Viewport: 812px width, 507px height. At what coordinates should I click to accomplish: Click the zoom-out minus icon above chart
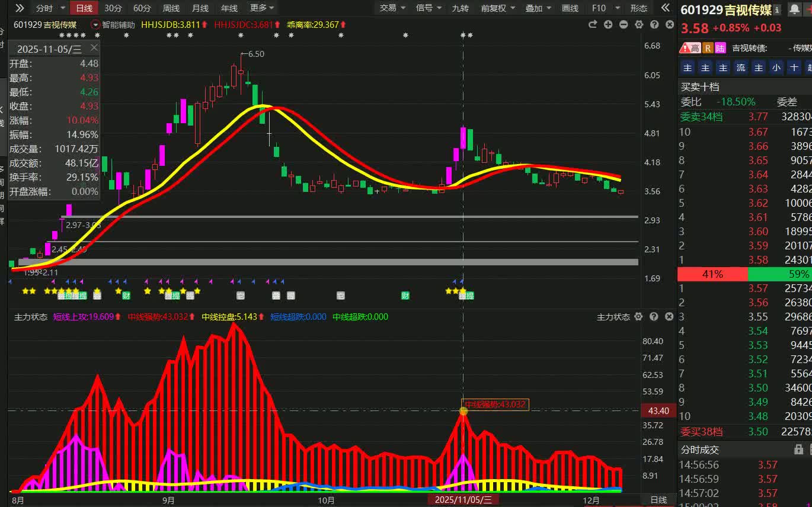(624, 24)
